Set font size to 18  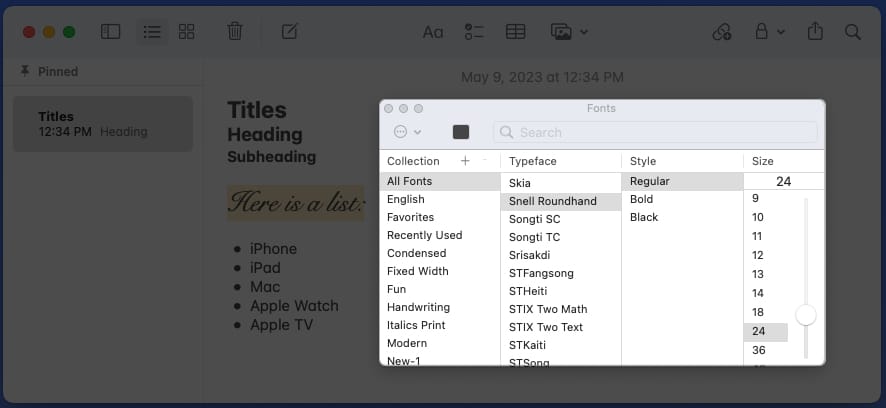766,312
